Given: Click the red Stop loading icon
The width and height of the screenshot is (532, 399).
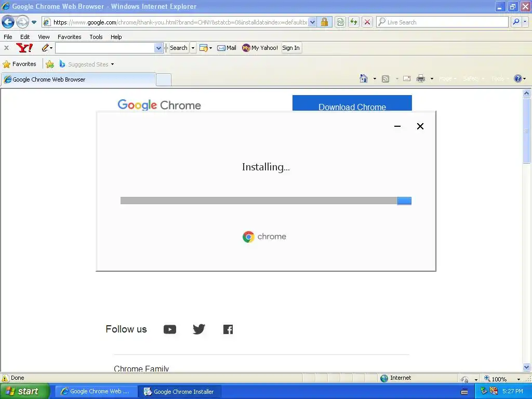Looking at the screenshot, I should (367, 22).
